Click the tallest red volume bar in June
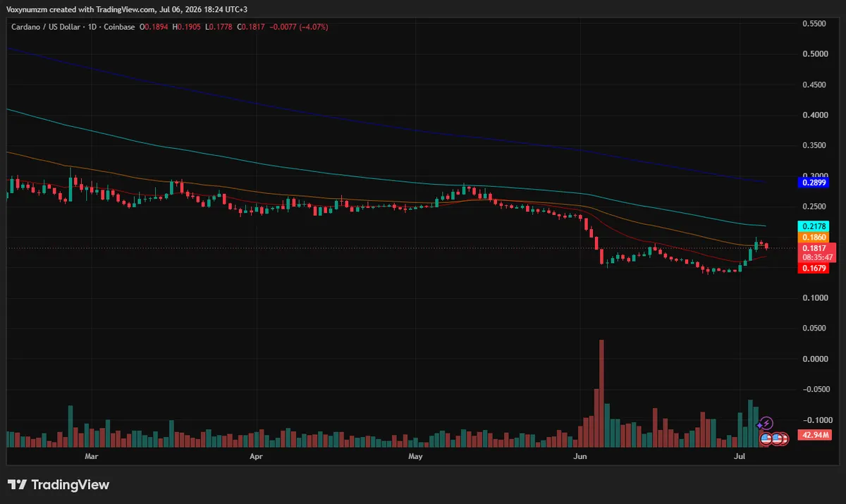Viewport: 846px width, 504px height. (601, 393)
